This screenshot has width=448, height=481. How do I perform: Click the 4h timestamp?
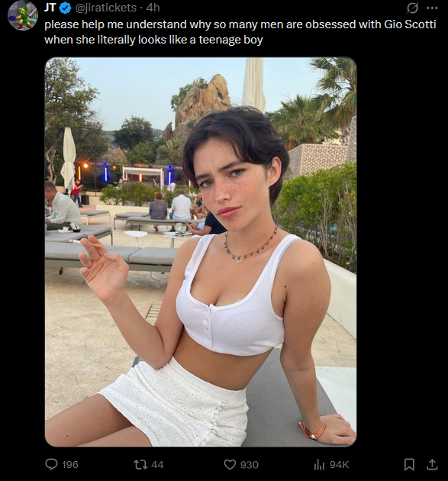click(x=153, y=8)
